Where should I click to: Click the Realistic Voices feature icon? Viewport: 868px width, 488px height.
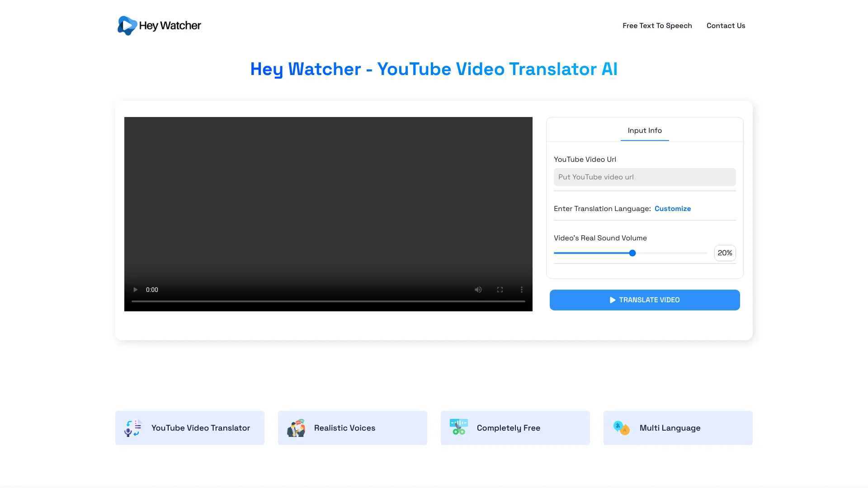(x=296, y=428)
